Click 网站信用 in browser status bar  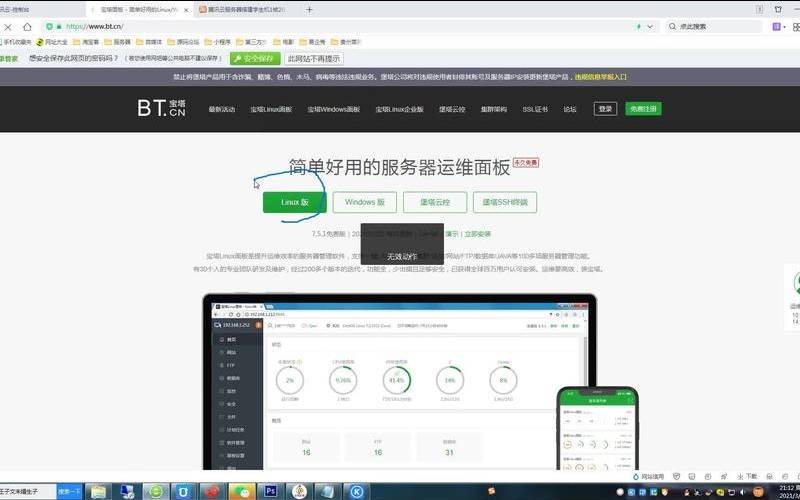click(648, 477)
